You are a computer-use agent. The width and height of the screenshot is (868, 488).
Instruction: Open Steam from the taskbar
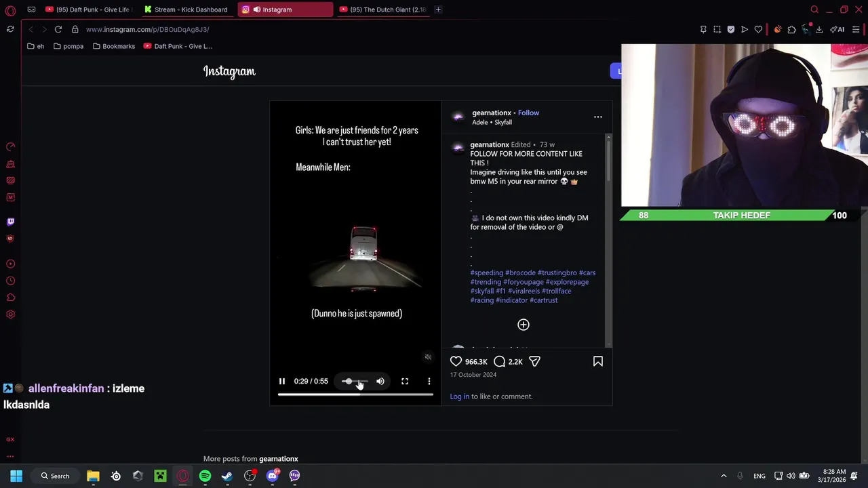[x=227, y=476]
